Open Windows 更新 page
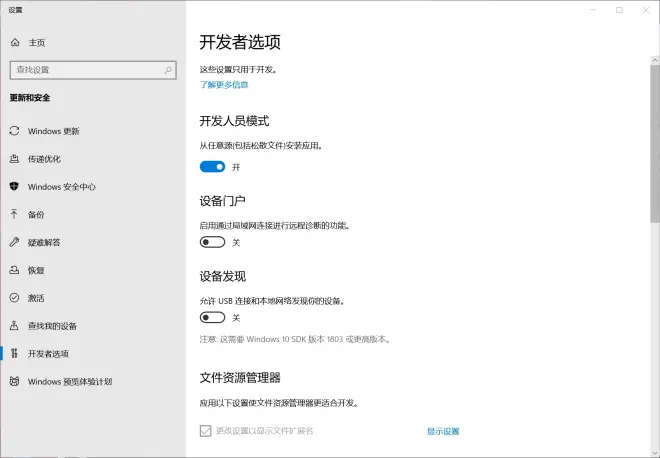 (x=93, y=131)
